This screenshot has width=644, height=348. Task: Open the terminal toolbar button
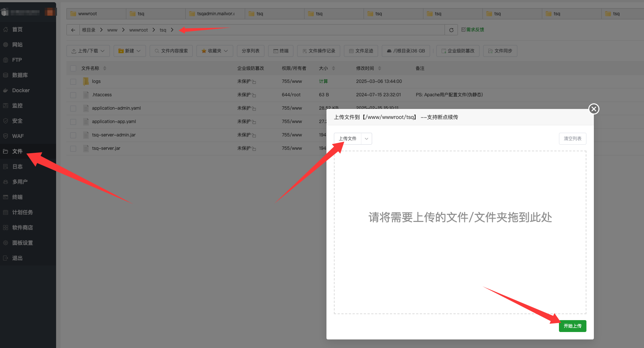point(281,51)
